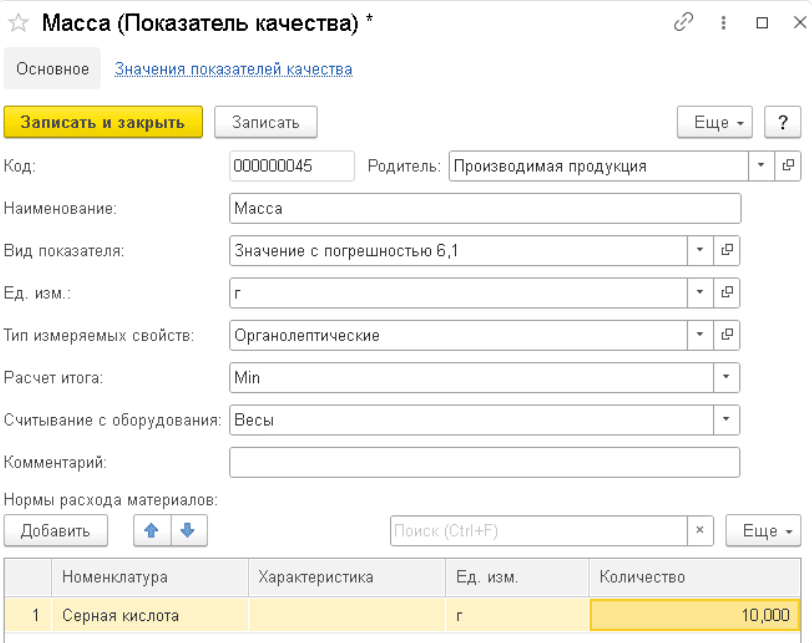The width and height of the screenshot is (812, 643).
Task: Switch to the Основное tab
Action: (52, 69)
